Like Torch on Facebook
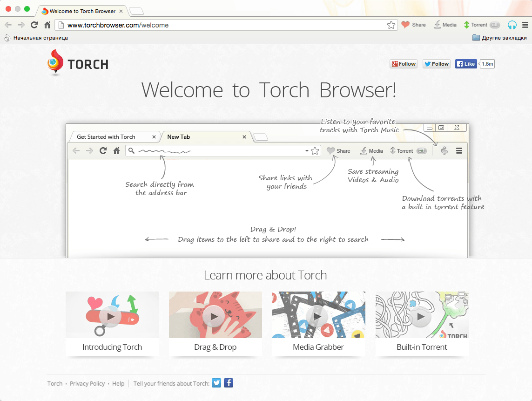 pos(466,64)
